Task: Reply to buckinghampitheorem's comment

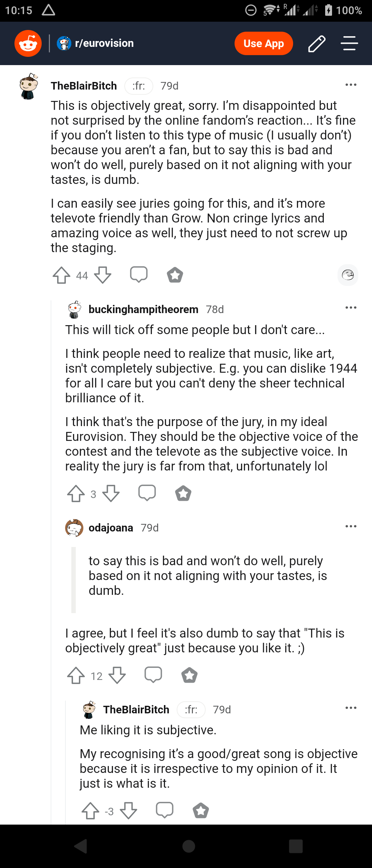Action: click(x=147, y=493)
